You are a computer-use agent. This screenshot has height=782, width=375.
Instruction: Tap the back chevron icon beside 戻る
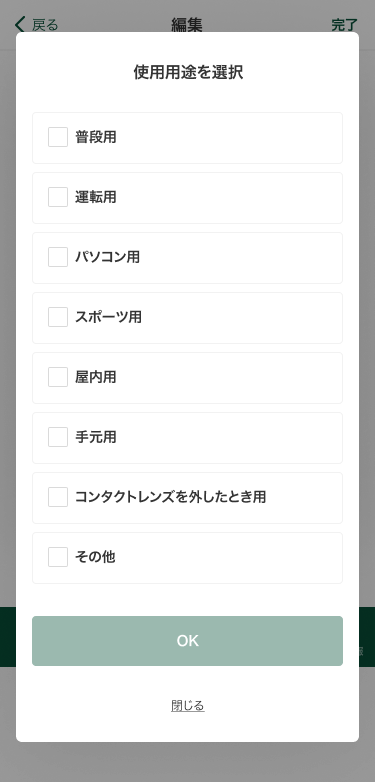pos(20,24)
